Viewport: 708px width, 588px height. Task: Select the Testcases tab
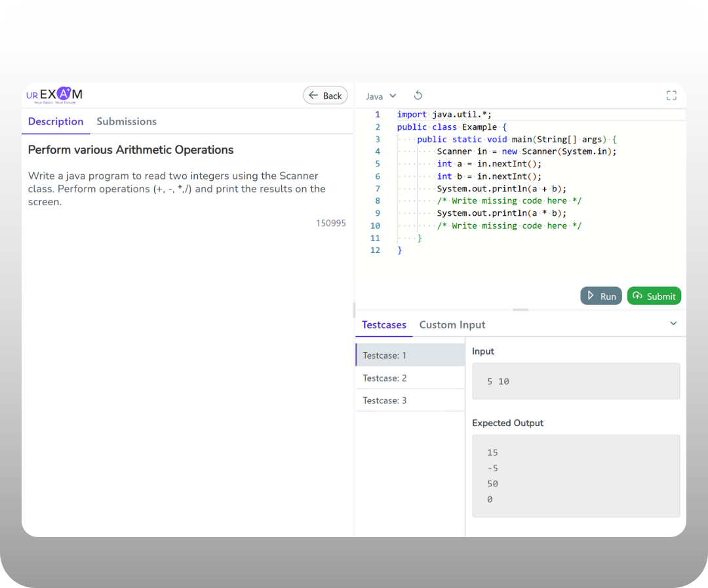tap(384, 324)
